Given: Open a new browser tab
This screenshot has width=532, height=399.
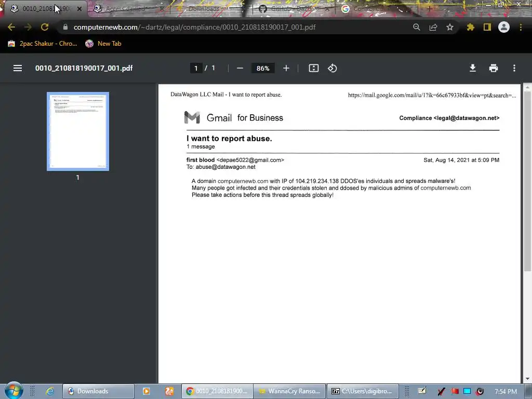Looking at the screenshot, I should click(429, 9).
